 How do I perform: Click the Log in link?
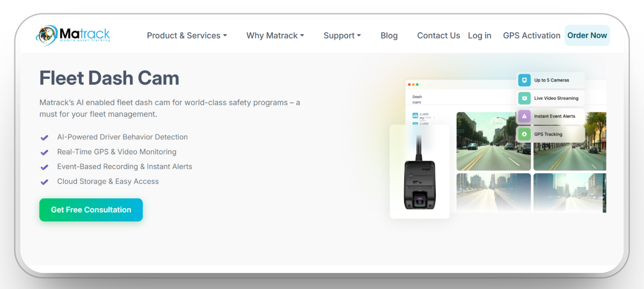(x=479, y=35)
